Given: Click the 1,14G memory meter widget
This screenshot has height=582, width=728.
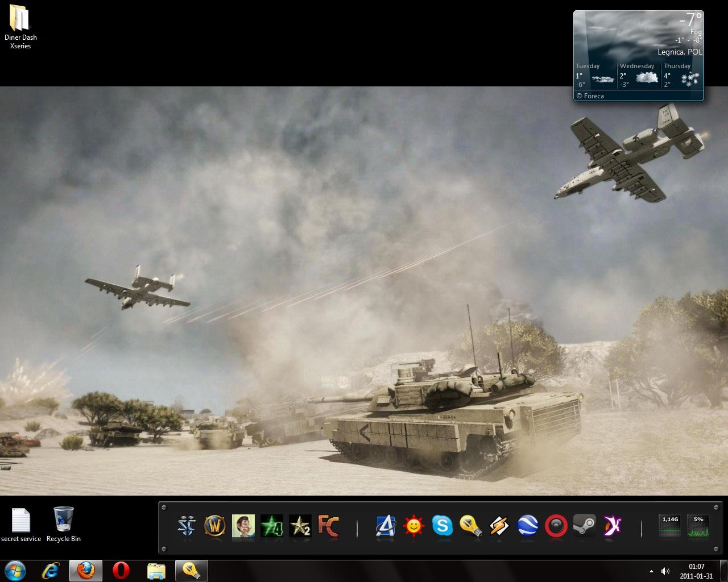Looking at the screenshot, I should pyautogui.click(x=670, y=526).
